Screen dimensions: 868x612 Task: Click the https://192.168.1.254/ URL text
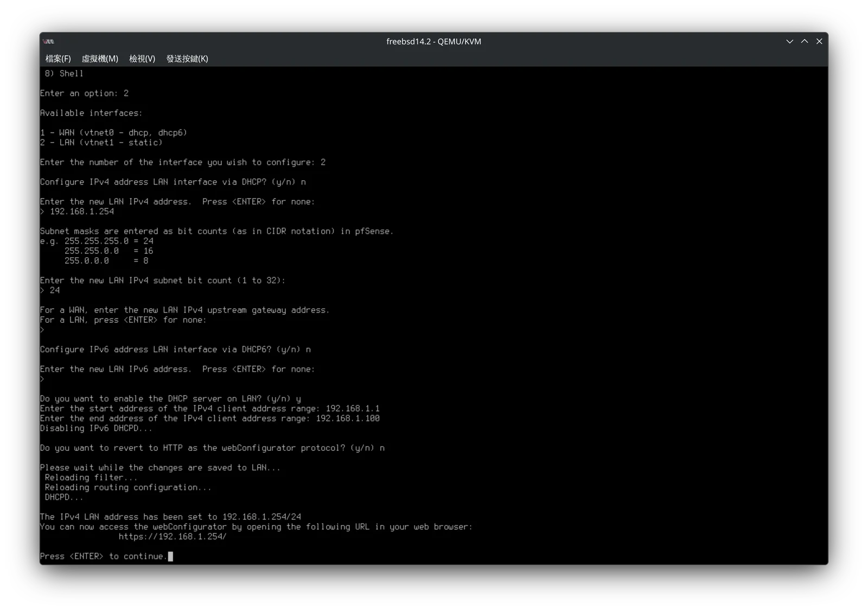173,537
